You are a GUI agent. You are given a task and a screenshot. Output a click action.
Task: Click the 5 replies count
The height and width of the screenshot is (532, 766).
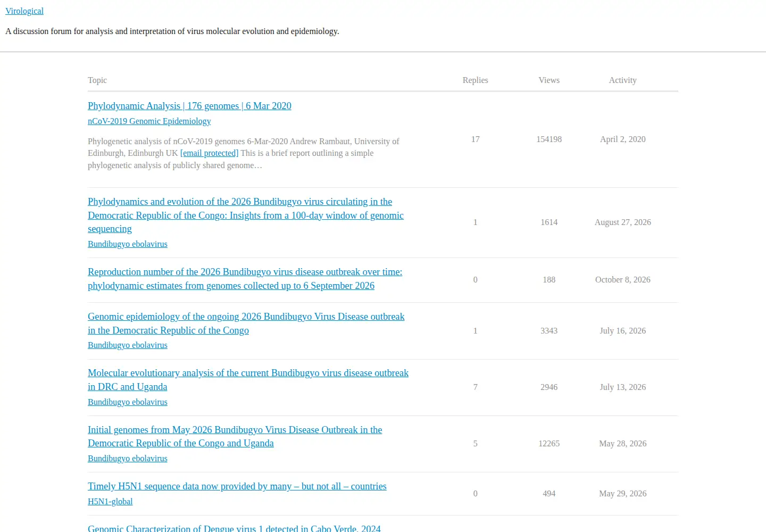point(476,444)
